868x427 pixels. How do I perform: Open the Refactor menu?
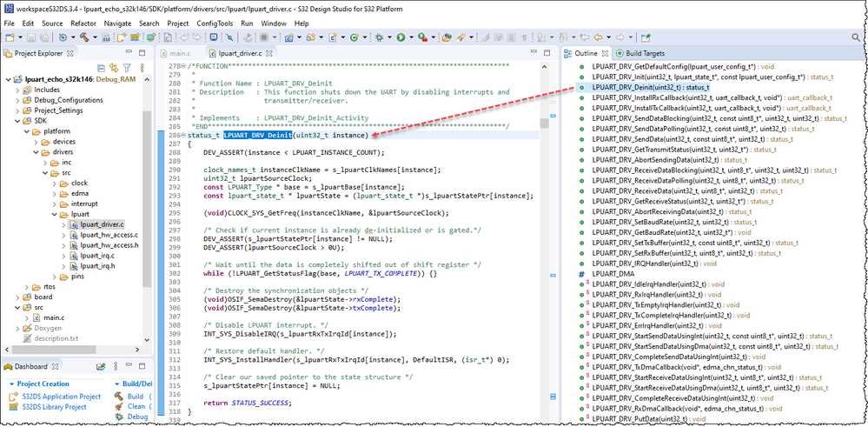(x=83, y=23)
